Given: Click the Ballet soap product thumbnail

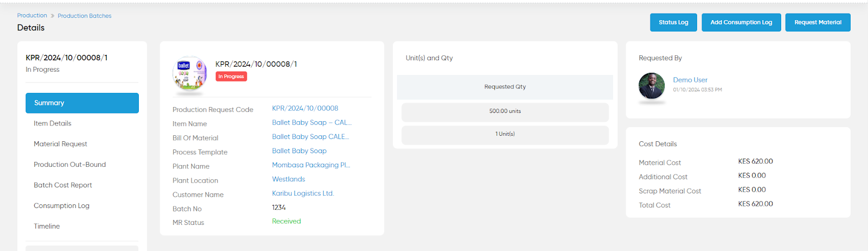Looking at the screenshot, I should tap(190, 73).
